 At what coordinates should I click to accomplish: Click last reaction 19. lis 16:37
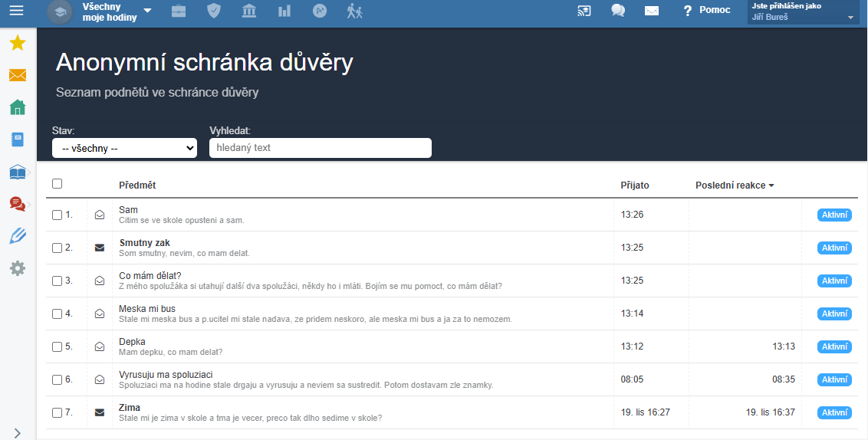click(771, 412)
